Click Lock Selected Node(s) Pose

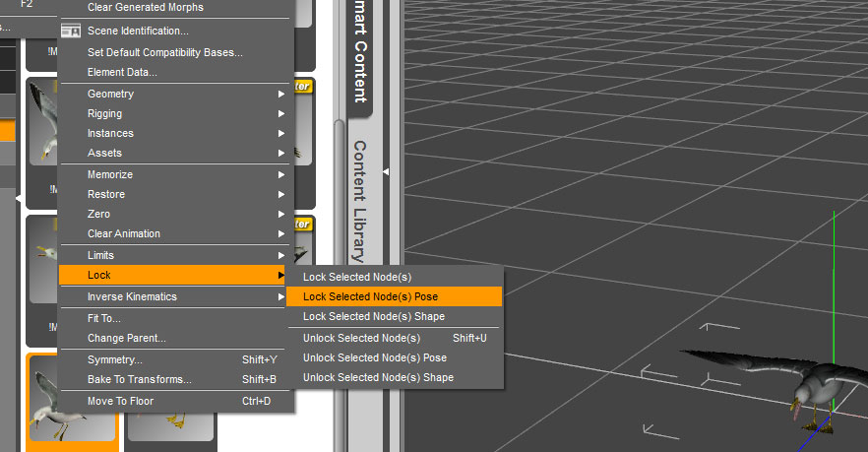(x=394, y=297)
